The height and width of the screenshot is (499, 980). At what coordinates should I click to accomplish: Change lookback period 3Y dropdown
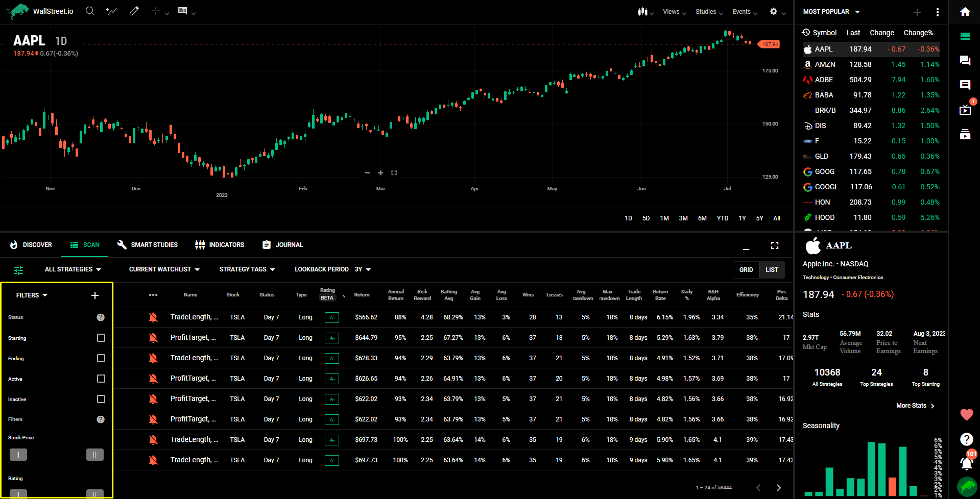click(363, 269)
